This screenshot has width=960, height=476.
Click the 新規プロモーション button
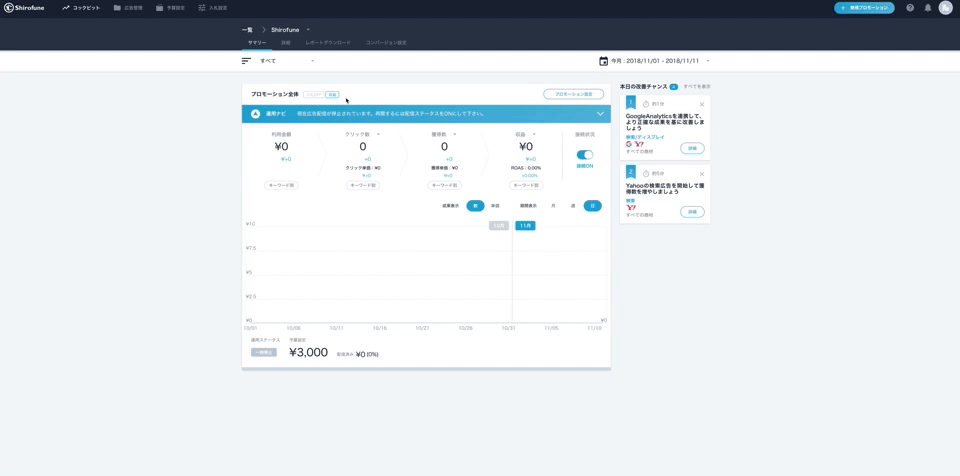click(x=864, y=8)
